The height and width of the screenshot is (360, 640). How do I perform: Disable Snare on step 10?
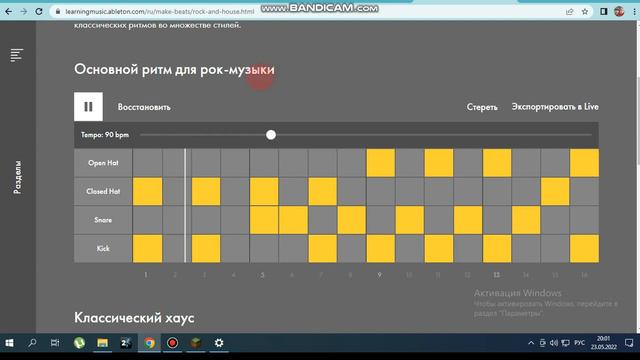[x=409, y=220]
